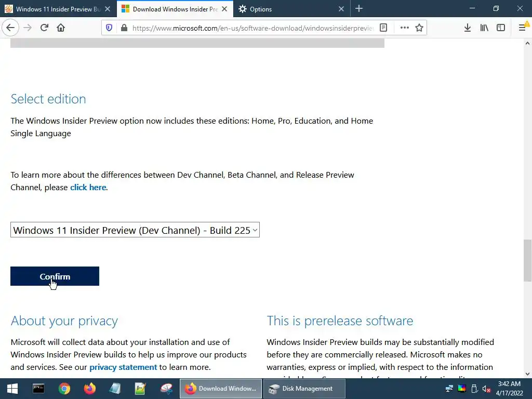Open the notepad-like taskbar app
The image size is (532, 399).
click(115, 389)
